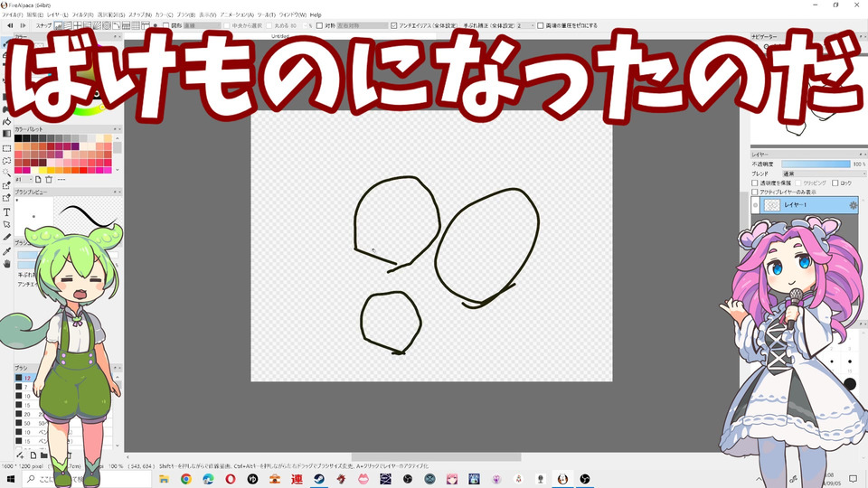Select the Text tool
This screenshot has width=868, height=488.
point(6,211)
